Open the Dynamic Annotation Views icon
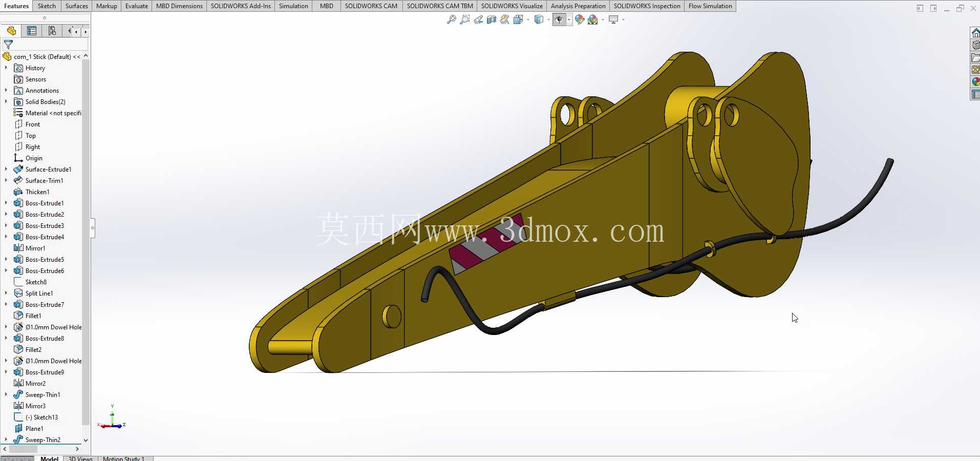Screen dimensions: 980x461 click(x=505, y=19)
